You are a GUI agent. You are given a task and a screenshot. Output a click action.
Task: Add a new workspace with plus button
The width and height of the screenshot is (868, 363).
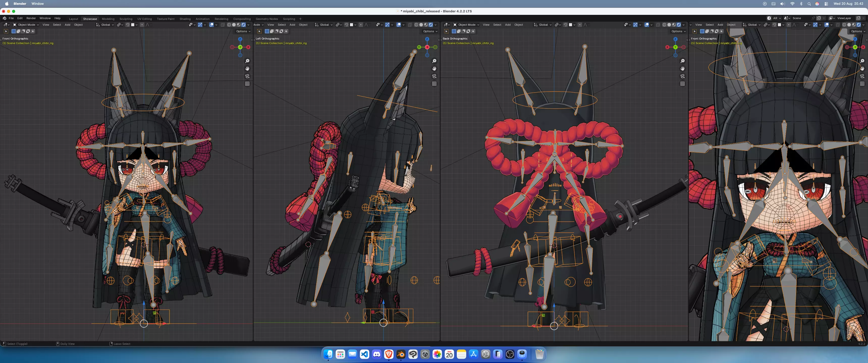tap(300, 19)
